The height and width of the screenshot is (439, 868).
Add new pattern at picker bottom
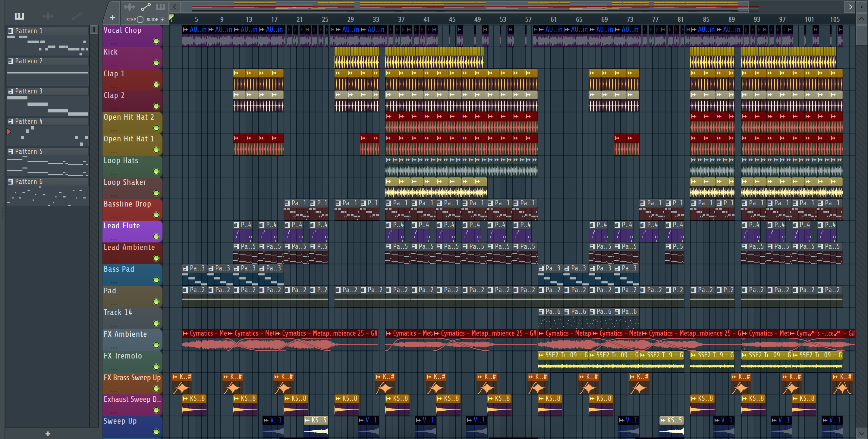coord(48,434)
